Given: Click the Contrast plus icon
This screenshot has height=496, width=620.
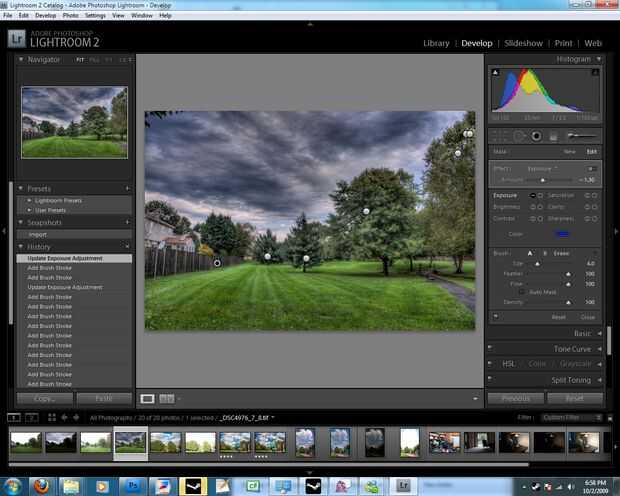Looking at the screenshot, I should [540, 218].
